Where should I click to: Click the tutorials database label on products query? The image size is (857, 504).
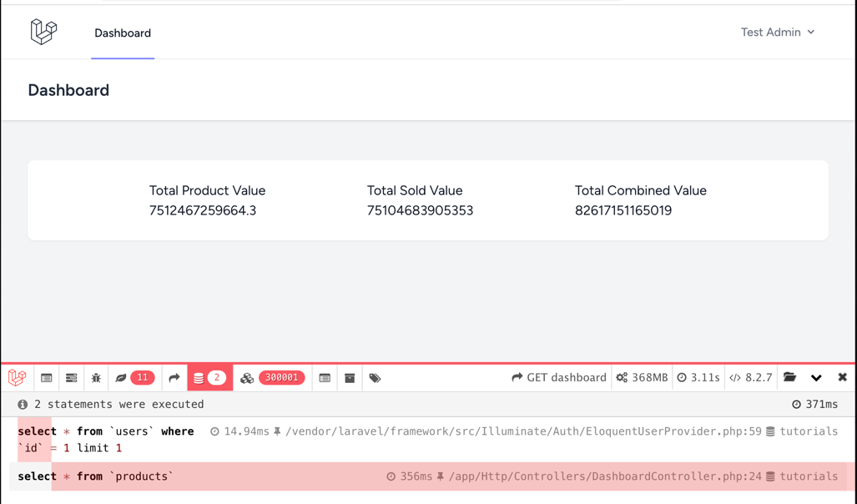(x=802, y=476)
